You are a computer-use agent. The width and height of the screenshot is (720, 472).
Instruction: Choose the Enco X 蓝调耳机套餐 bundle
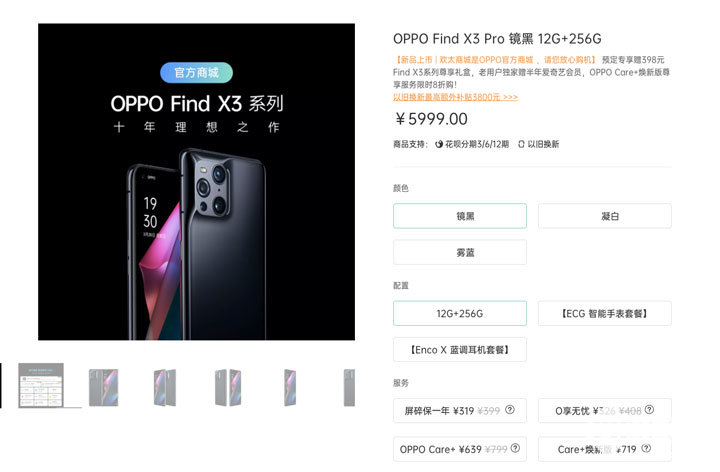[460, 350]
